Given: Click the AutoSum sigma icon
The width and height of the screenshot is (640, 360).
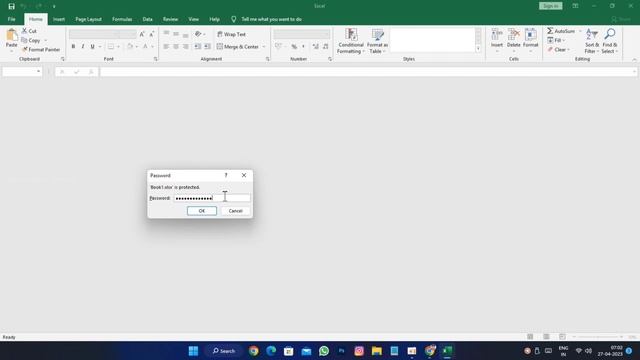Looking at the screenshot, I should (550, 31).
